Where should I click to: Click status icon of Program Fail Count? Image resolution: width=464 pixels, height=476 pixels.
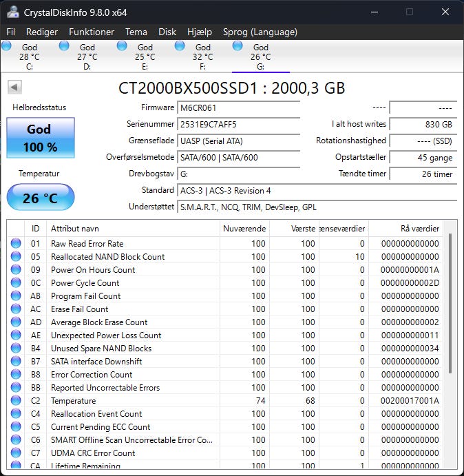pyautogui.click(x=16, y=296)
